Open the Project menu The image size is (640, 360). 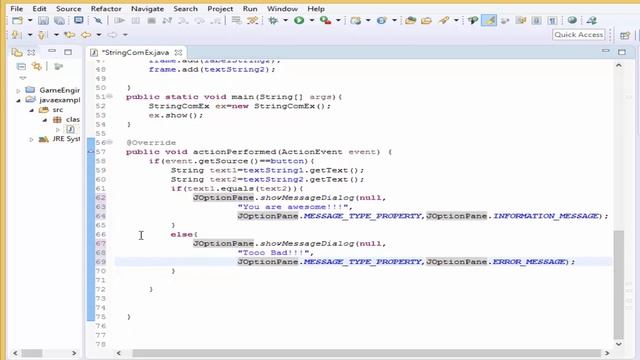click(220, 9)
